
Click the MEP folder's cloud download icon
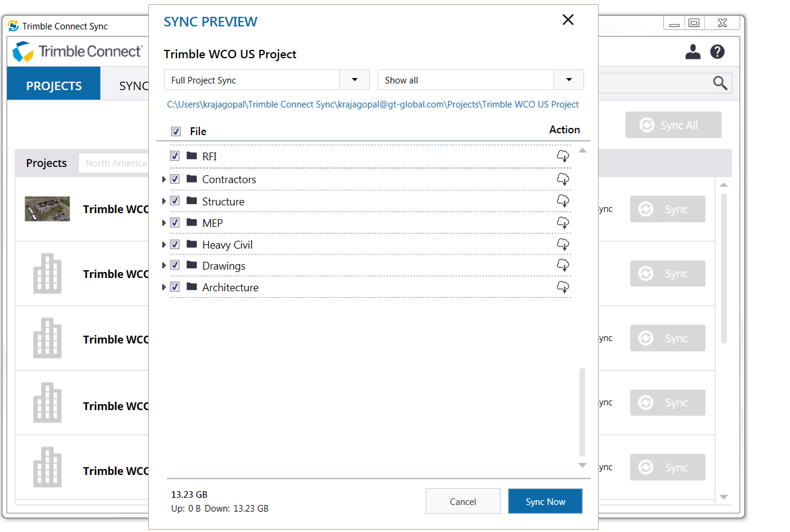(x=562, y=223)
